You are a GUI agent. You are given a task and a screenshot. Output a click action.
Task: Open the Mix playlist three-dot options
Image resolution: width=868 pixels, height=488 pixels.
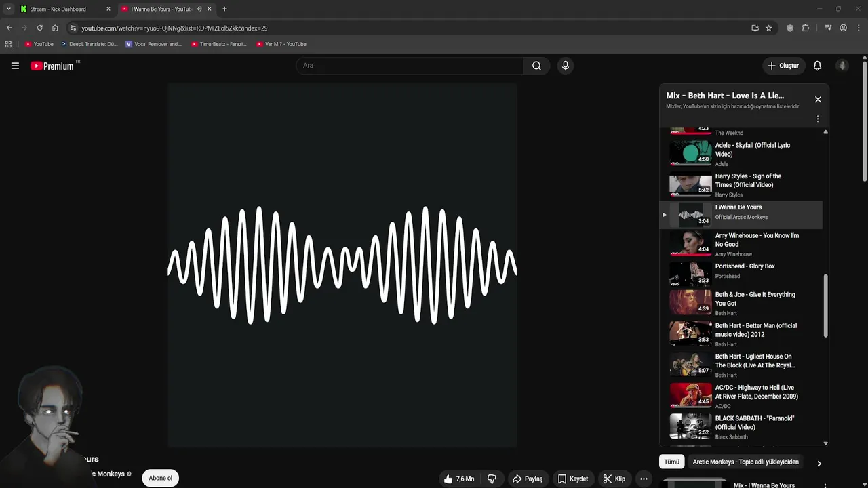point(818,119)
